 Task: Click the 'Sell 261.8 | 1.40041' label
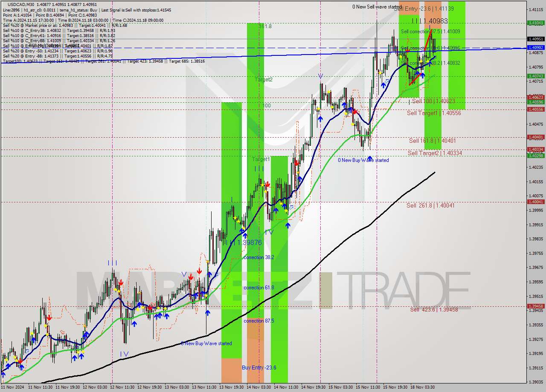(430, 205)
